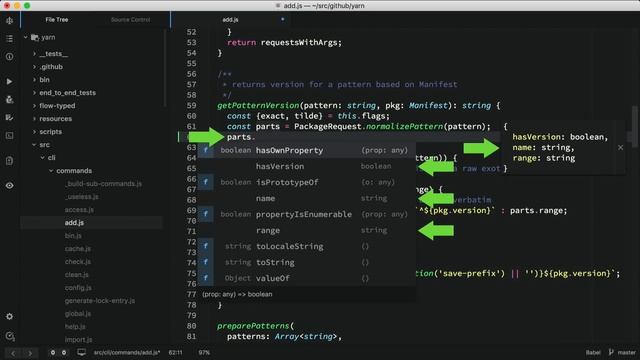640x360 pixels.
Task: Collapse the cli folder
Action: tap(43, 158)
